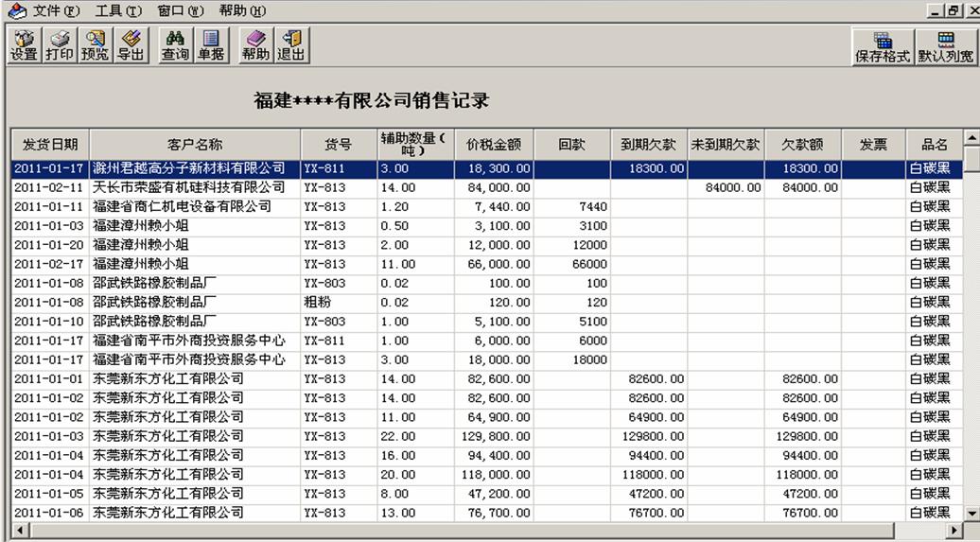Select the 天长市荣盛有机硅科技有限公司 row

189,187
